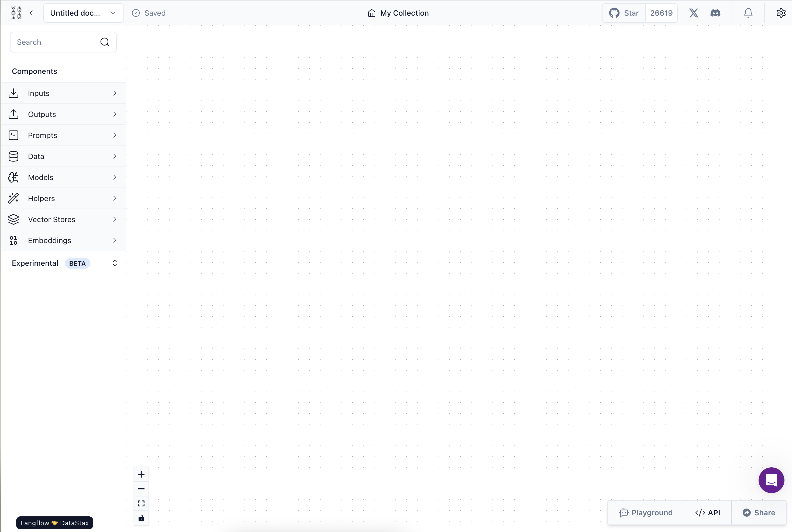The image size is (792, 532).
Task: Select My Collection home tab
Action: coord(398,12)
